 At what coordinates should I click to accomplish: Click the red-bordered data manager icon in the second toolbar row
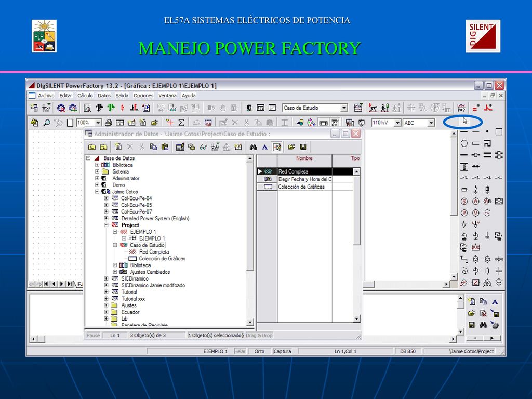(208, 123)
